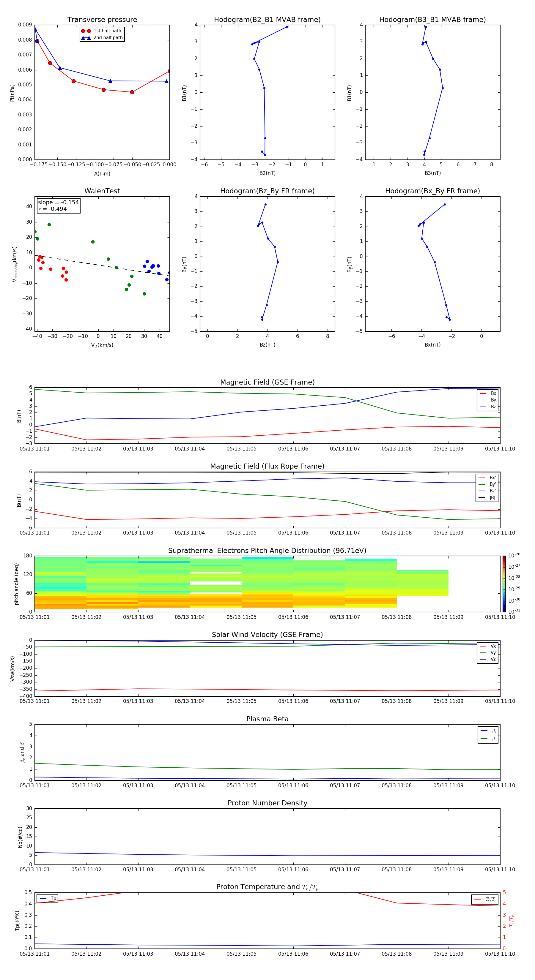
Task: Click the 'Magnetic Field (GSE Frame)' title
Action: pyautogui.click(x=267, y=382)
